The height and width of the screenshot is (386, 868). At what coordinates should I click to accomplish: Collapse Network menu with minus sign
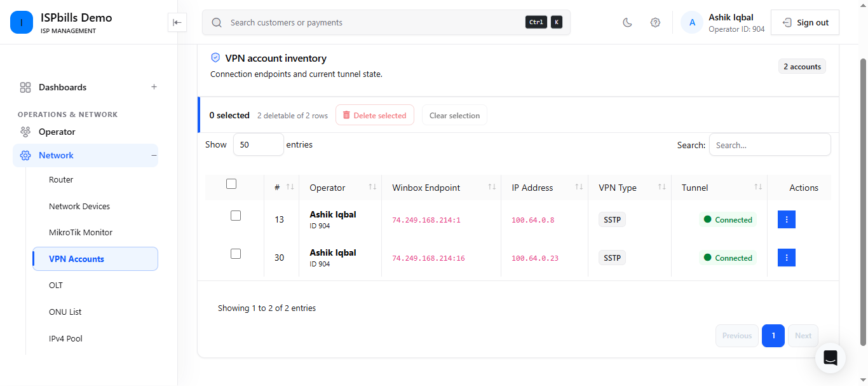(x=154, y=155)
